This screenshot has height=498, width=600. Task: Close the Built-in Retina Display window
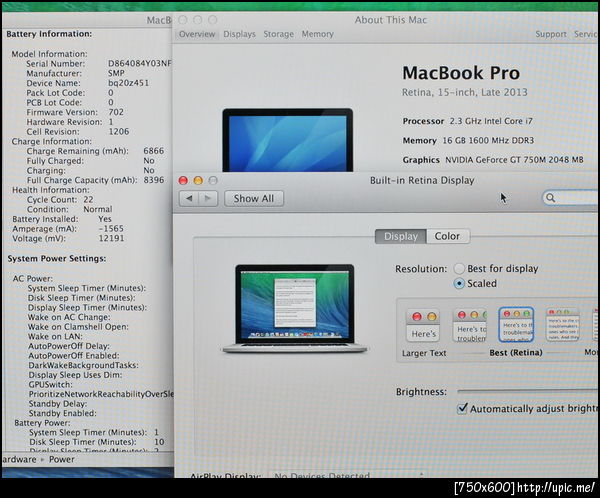click(183, 180)
